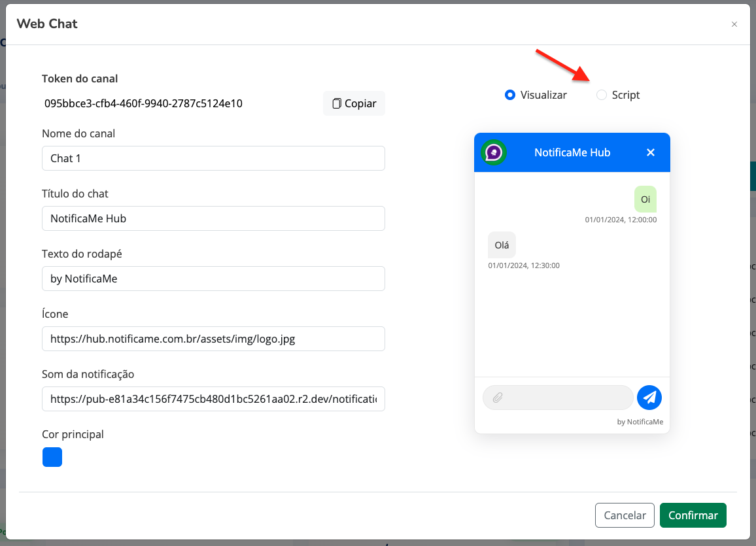Viewport: 756px width, 546px height.
Task: Cancel the Web Chat dialog
Action: [625, 515]
